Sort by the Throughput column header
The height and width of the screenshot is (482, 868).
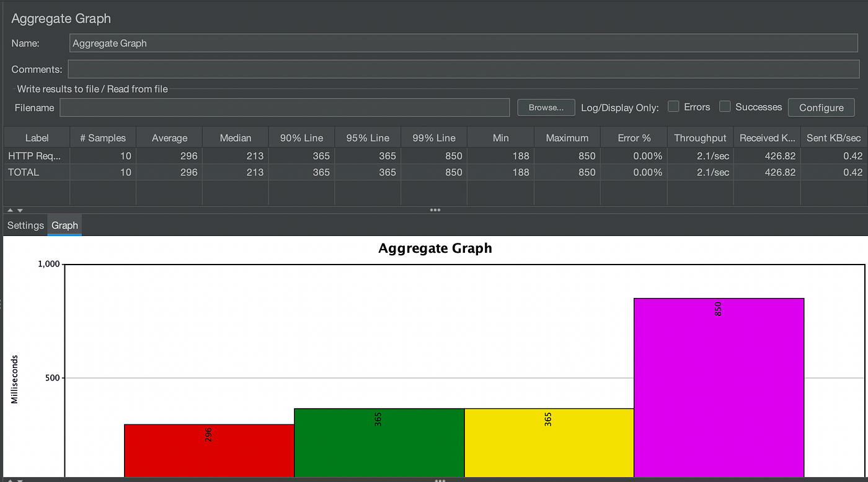700,138
